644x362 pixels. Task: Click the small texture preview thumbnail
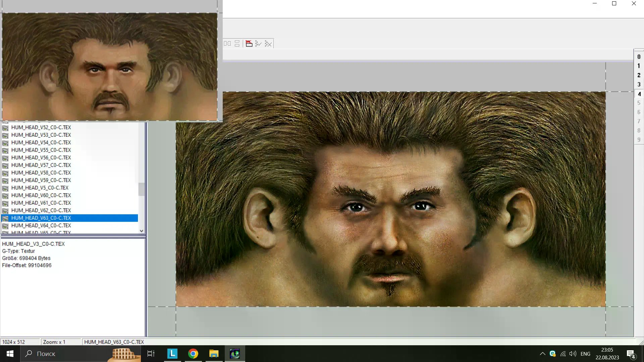pyautogui.click(x=110, y=67)
